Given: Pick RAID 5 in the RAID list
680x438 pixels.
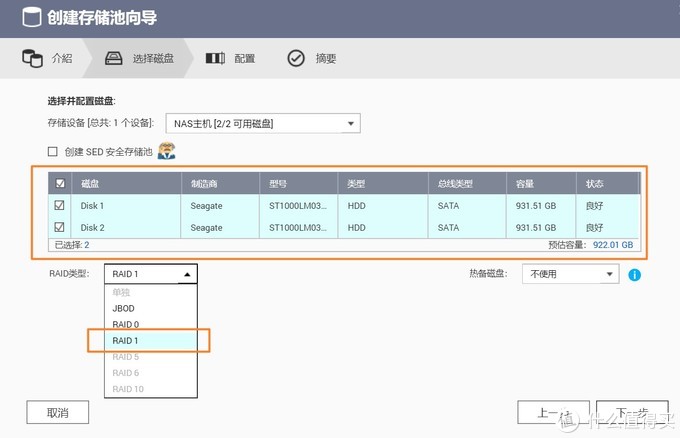Looking at the screenshot, I should [151, 357].
